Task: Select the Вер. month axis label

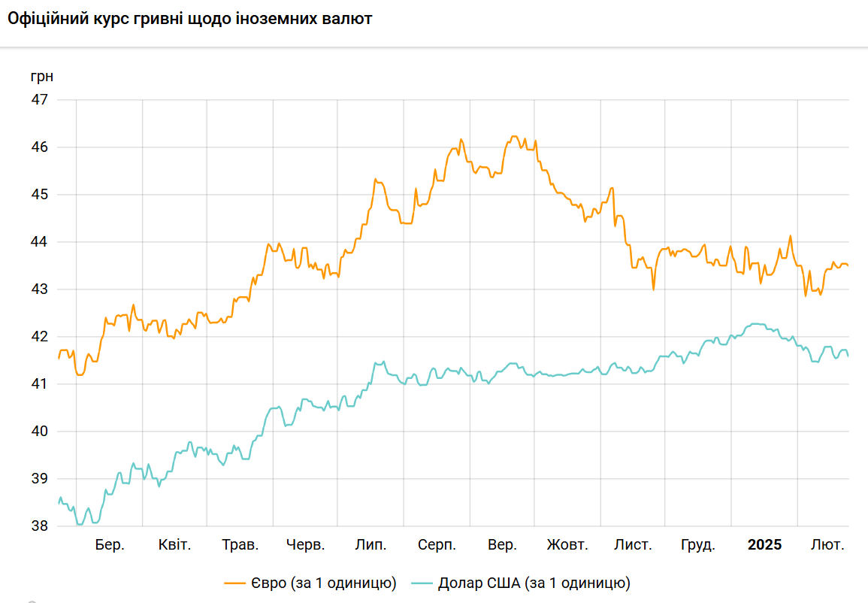Action: pyautogui.click(x=502, y=545)
